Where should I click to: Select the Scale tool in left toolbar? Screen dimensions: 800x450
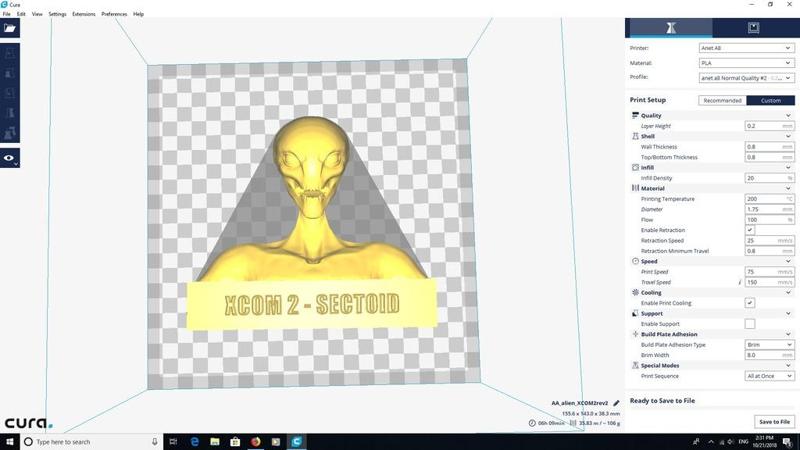(10, 73)
